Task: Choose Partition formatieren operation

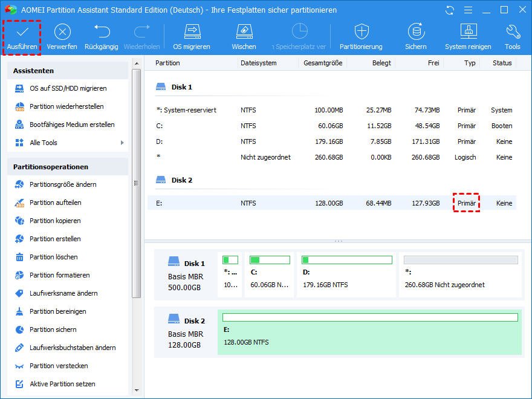Action: 59,275
